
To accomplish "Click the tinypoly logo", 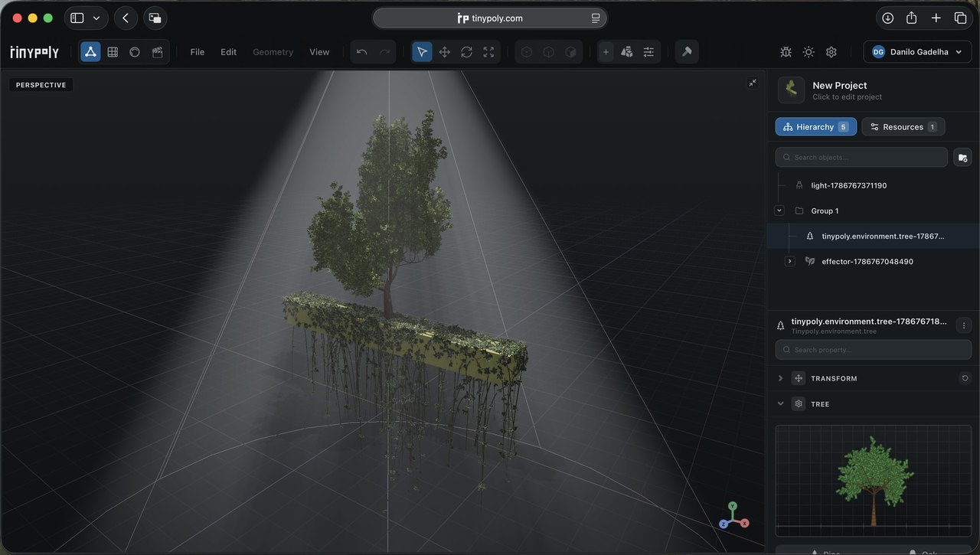I will coord(34,52).
